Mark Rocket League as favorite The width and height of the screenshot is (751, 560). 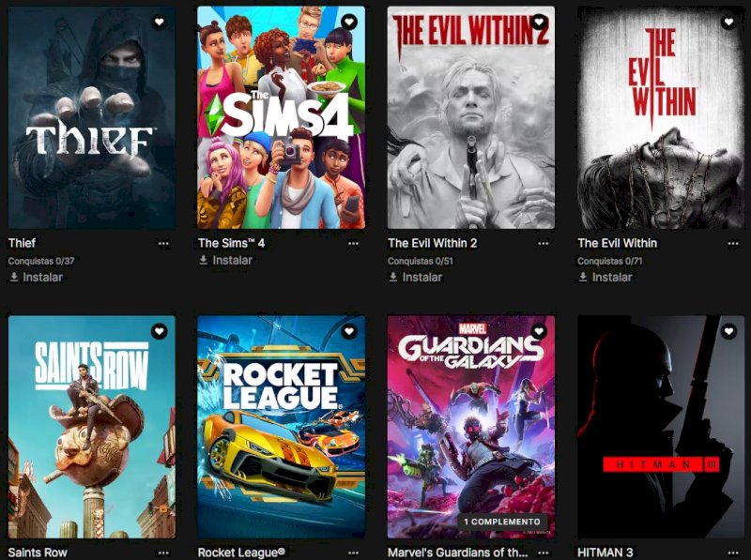pos(349,331)
